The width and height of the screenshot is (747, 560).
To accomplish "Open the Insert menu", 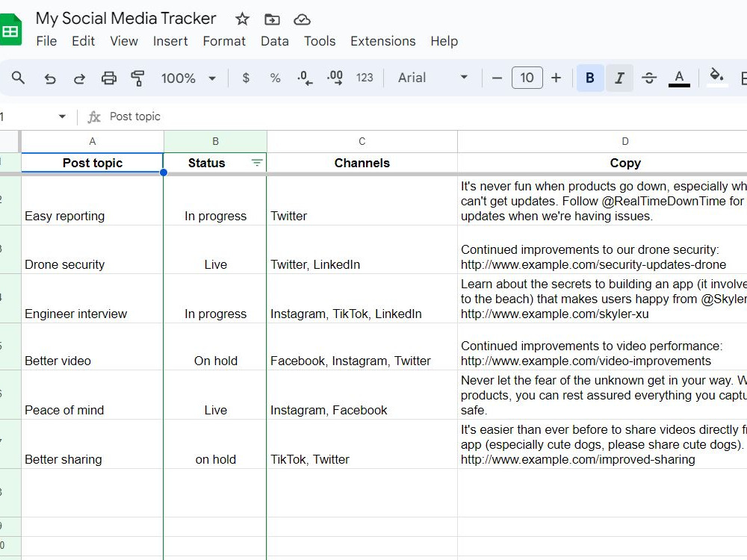I will coord(170,41).
